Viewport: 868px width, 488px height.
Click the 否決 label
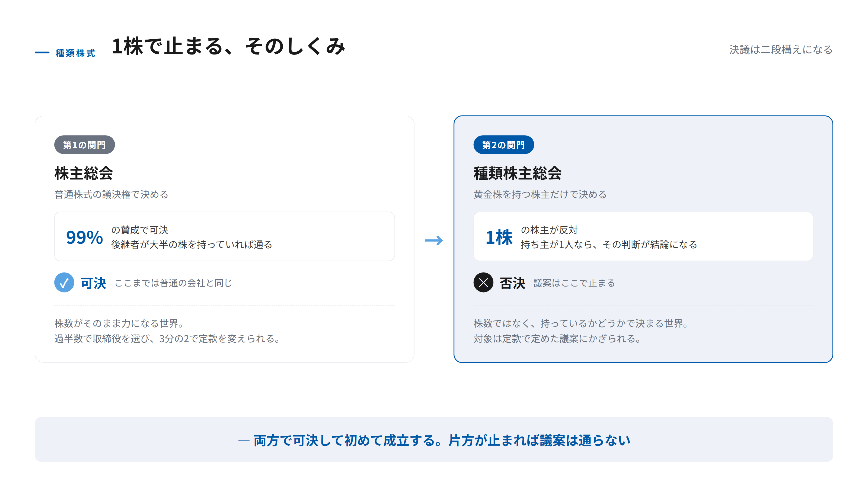512,283
